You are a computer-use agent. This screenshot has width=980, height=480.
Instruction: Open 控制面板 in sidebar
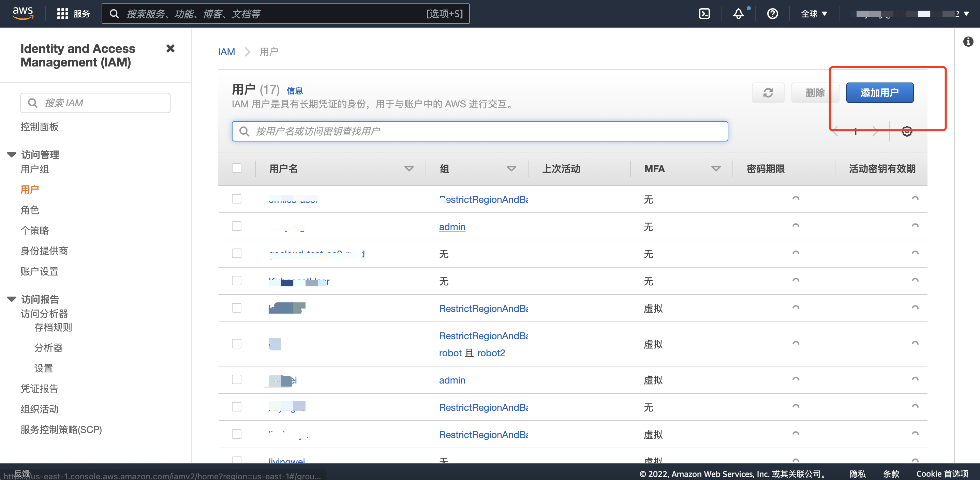[x=40, y=127]
